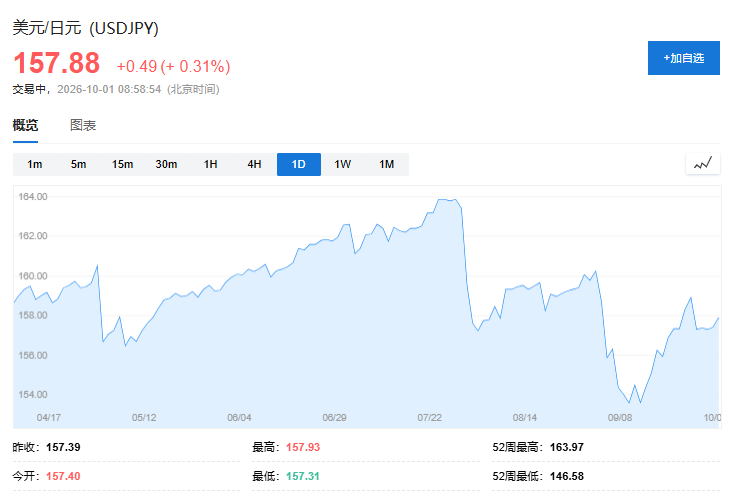Click the 最高 value 157.93
Image resolution: width=739 pixels, height=501 pixels.
click(x=303, y=447)
